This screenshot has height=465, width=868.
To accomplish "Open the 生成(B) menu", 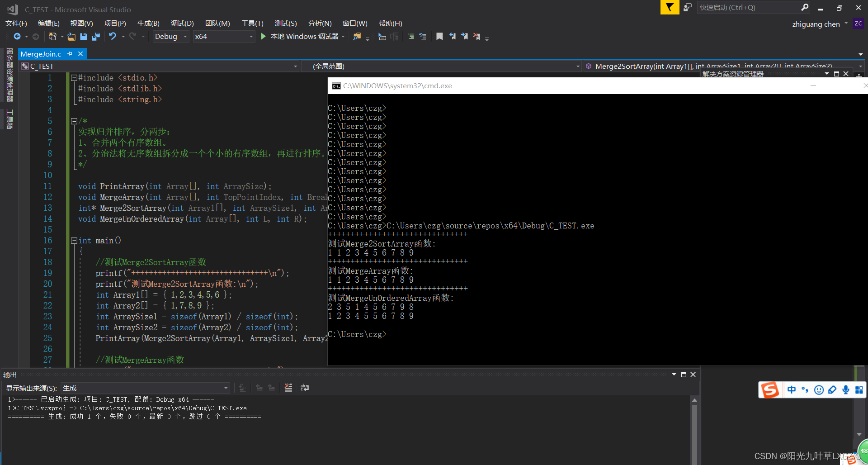I will pyautogui.click(x=148, y=23).
